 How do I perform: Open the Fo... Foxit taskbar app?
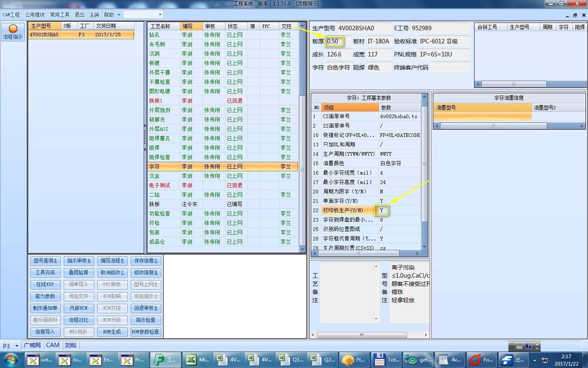coord(481,360)
